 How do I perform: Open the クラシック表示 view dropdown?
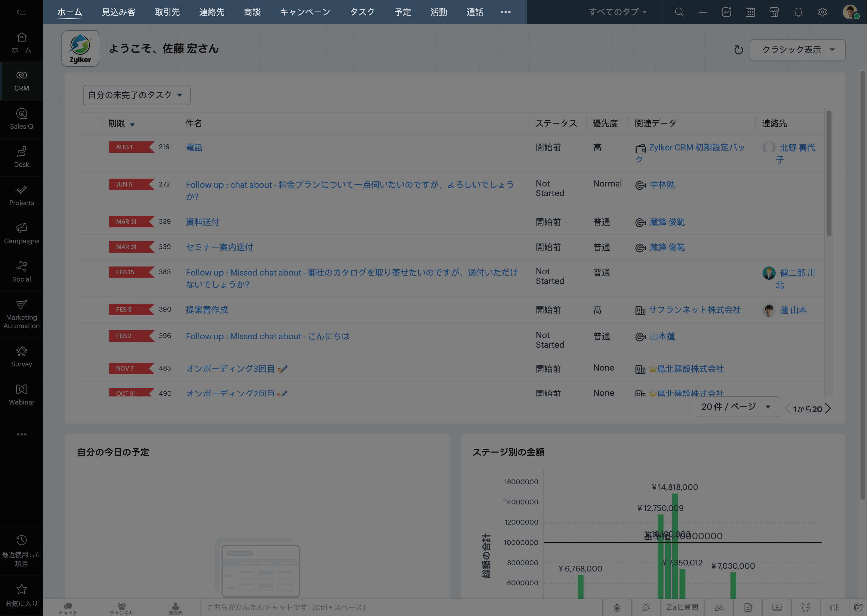pos(797,50)
